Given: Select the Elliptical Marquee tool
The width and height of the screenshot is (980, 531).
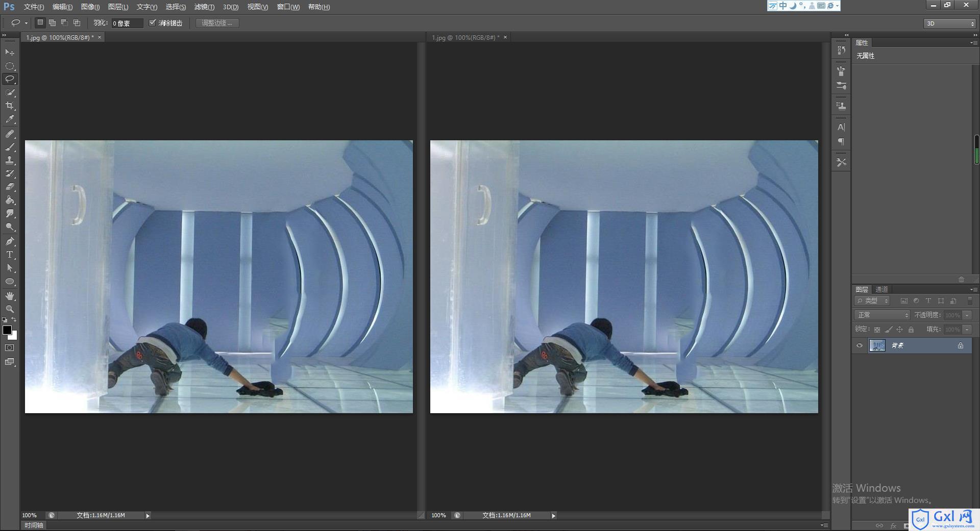Looking at the screenshot, I should (x=10, y=66).
